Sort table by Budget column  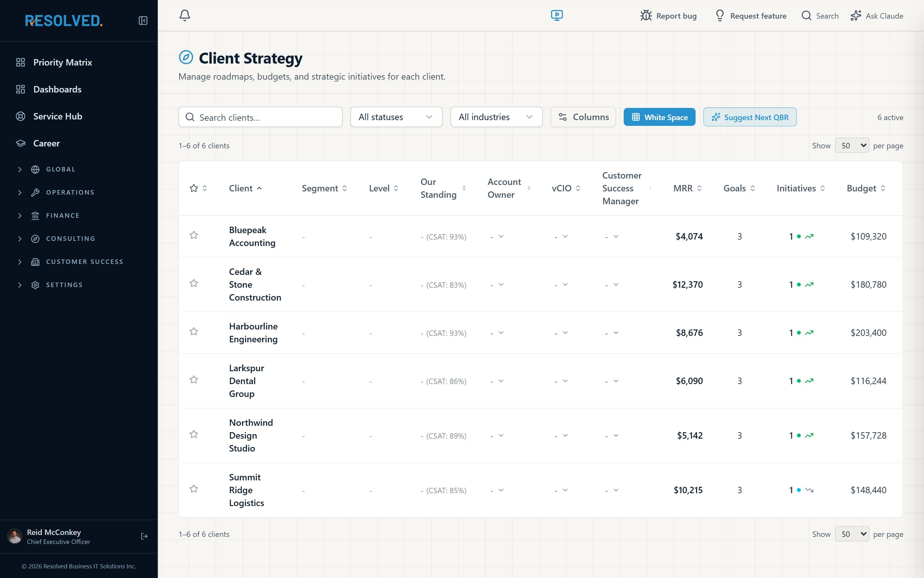coord(866,188)
